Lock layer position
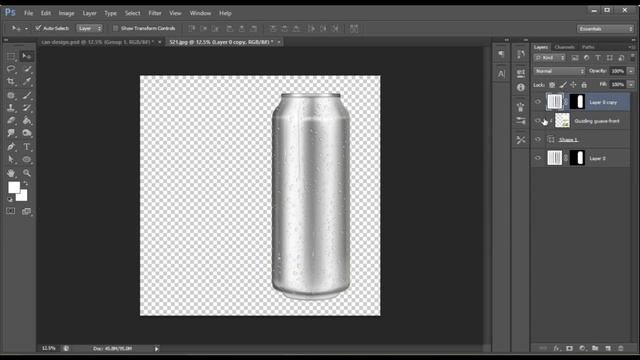This screenshot has width=640, height=360. 573,85
